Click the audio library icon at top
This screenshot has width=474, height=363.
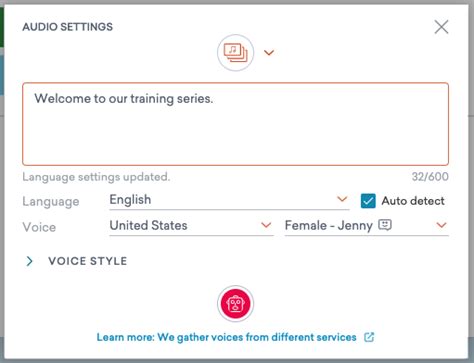click(x=235, y=53)
